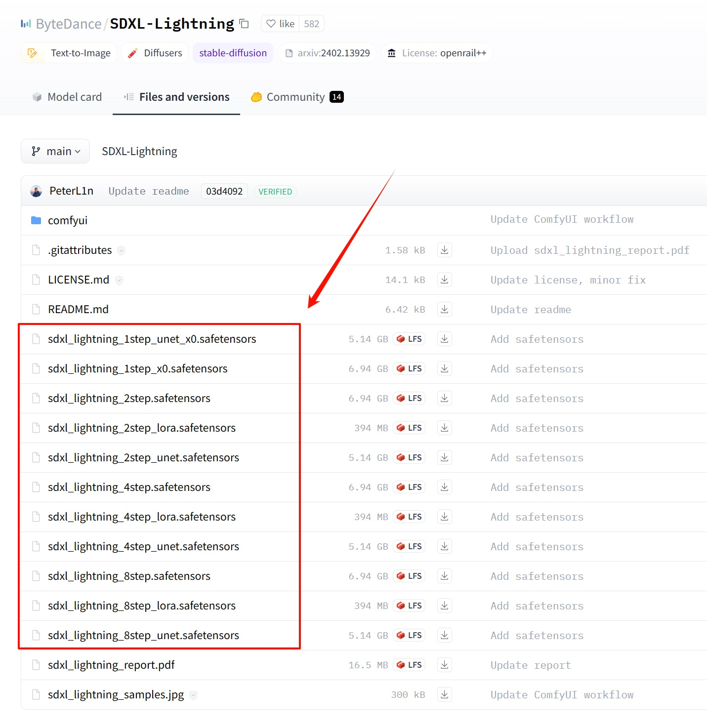Open the LICENSE.md file
Screen dimensions: 707x728
pos(79,280)
